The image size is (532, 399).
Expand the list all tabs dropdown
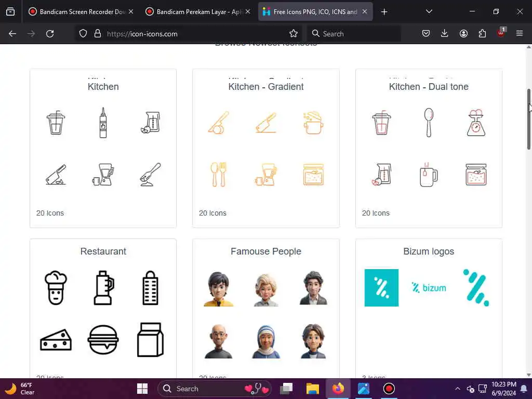coord(429,11)
